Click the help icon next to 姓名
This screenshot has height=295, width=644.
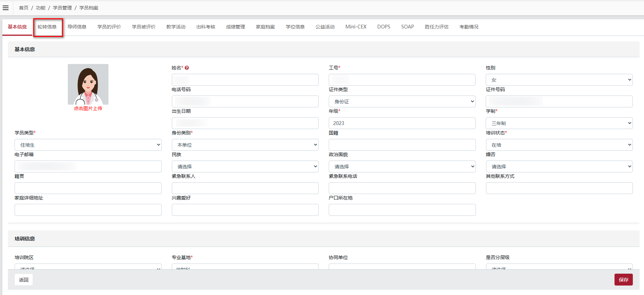(x=187, y=68)
